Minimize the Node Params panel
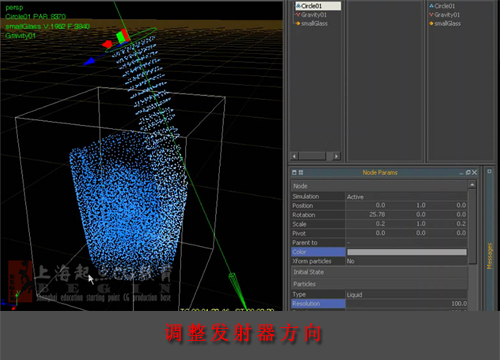 461,173
